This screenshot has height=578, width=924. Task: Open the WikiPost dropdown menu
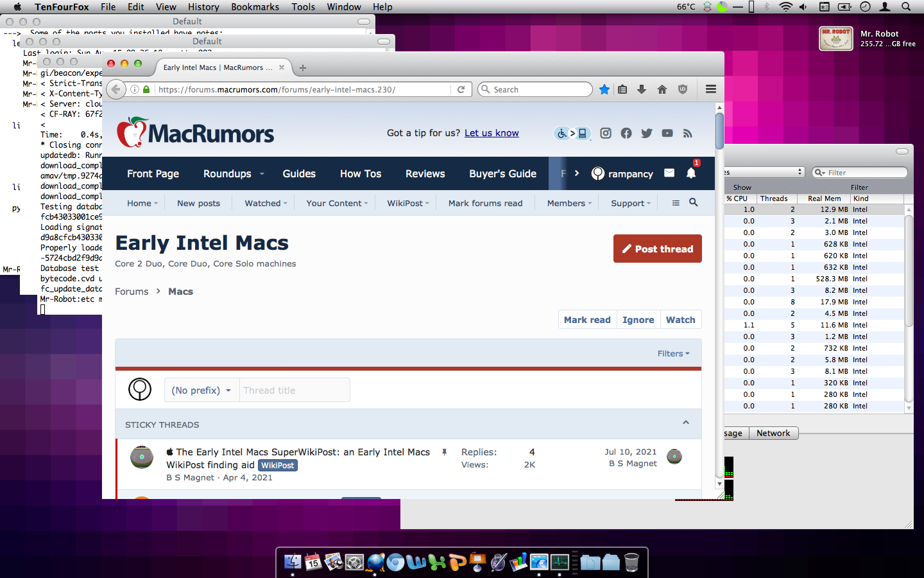427,204
